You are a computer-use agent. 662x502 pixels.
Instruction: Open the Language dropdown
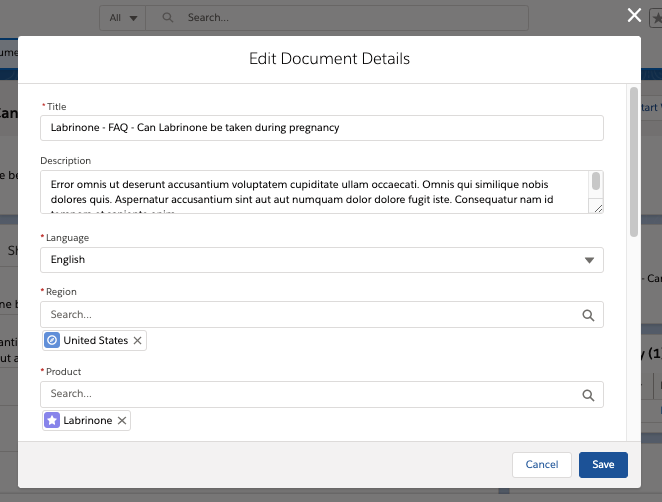point(321,260)
